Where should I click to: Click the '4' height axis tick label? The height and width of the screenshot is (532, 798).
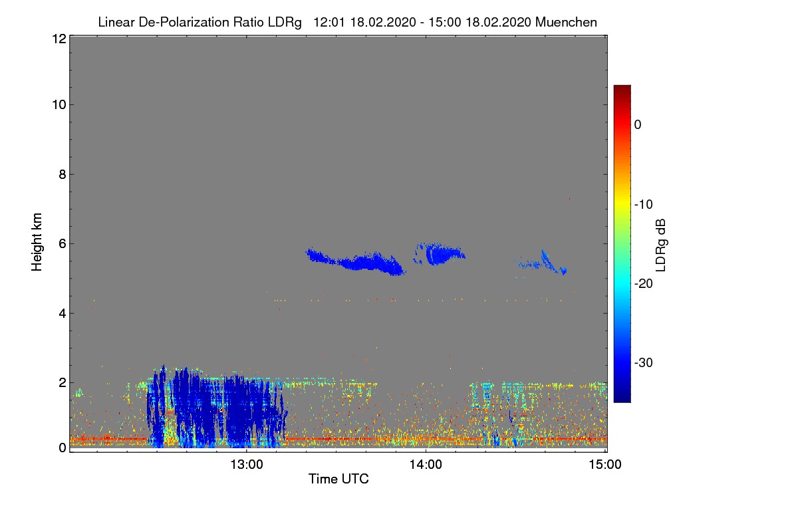[61, 313]
